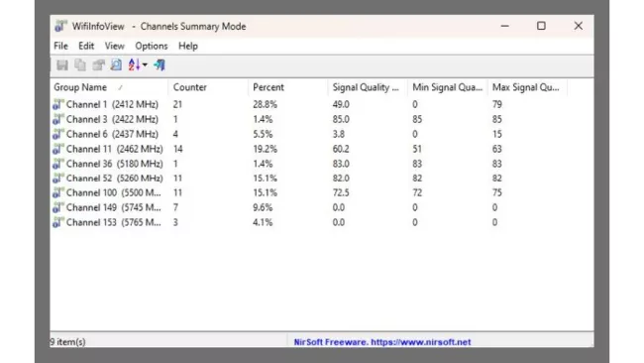Click the 'Channel 153' row name
Image resolution: width=644 pixels, height=363 pixels.
(x=114, y=222)
